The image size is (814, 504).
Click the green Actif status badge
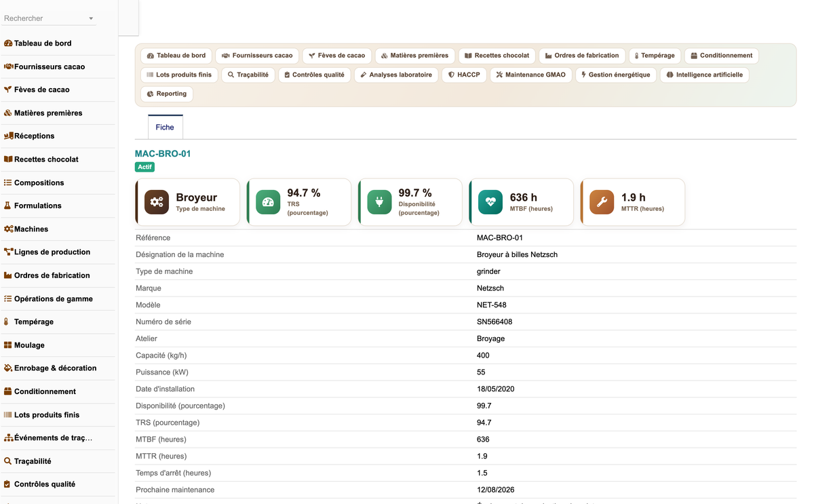145,167
